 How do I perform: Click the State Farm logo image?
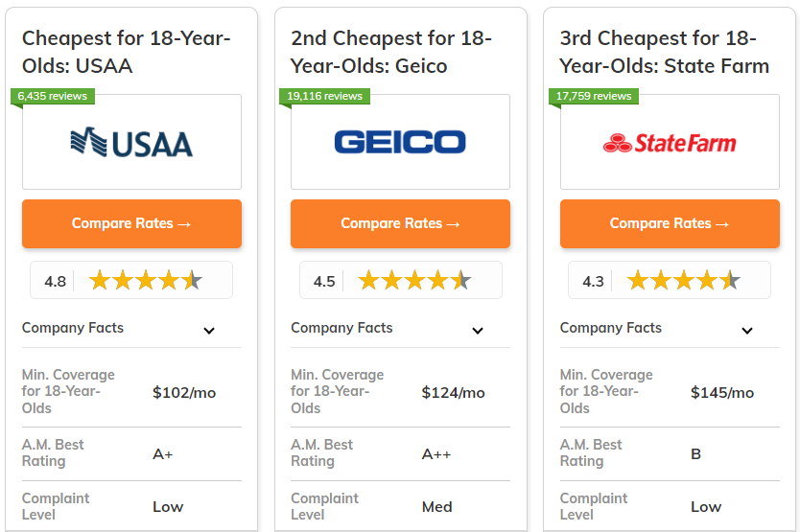(670, 143)
